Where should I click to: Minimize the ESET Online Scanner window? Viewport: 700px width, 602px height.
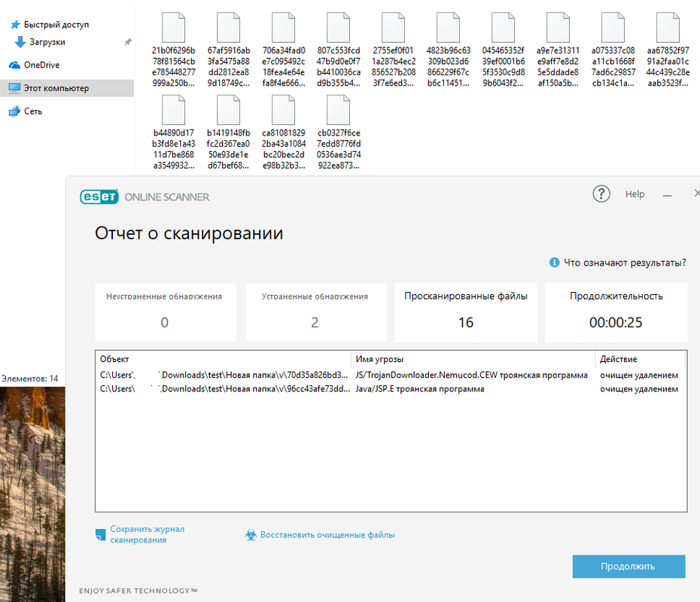pyautogui.click(x=667, y=196)
